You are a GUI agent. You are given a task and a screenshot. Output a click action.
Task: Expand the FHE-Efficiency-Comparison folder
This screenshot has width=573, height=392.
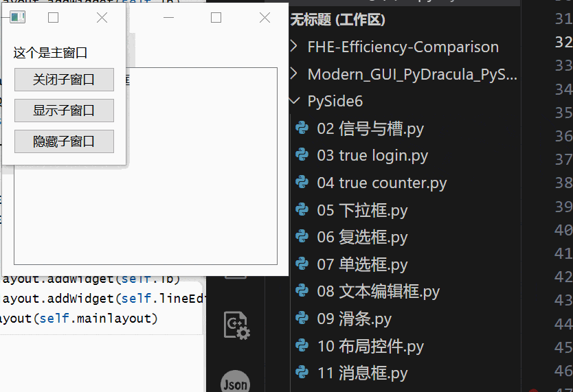[403, 47]
